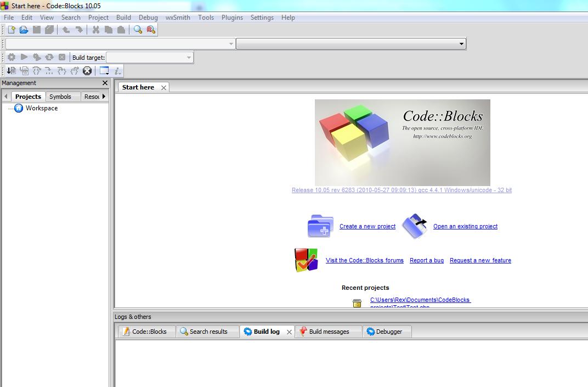This screenshot has height=387, width=588.
Task: Click the Replace magnifier icon
Action: (x=151, y=30)
